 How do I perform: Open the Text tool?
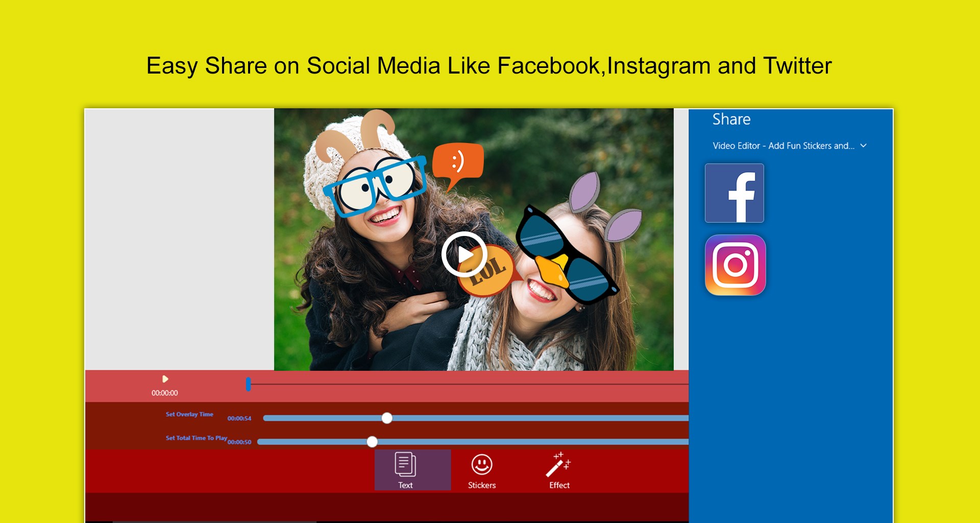(x=412, y=470)
